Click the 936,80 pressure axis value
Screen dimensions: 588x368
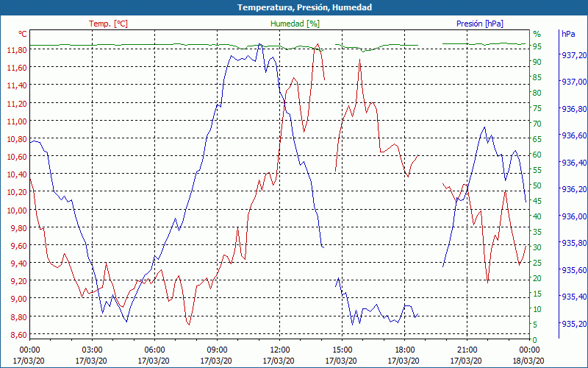pyautogui.click(x=573, y=109)
